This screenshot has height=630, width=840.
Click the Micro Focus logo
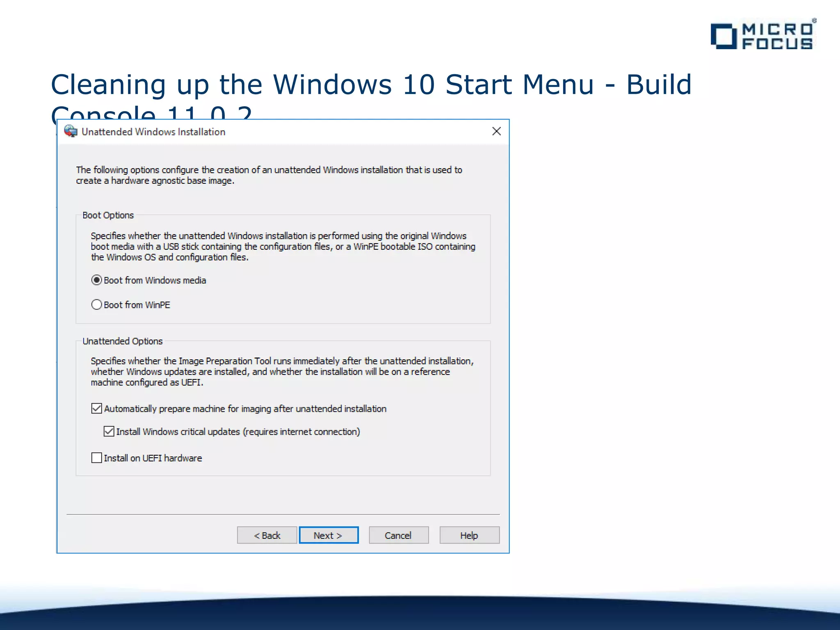point(764,34)
